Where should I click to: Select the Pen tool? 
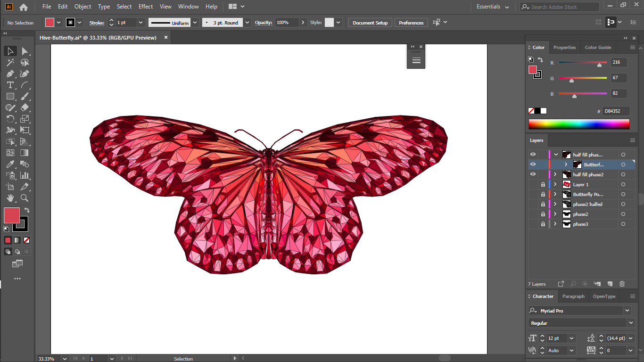tap(10, 74)
